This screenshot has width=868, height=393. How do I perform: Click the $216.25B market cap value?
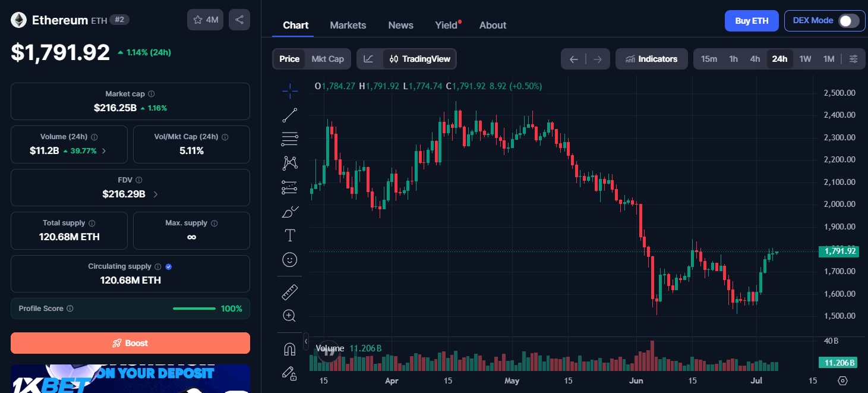(115, 108)
